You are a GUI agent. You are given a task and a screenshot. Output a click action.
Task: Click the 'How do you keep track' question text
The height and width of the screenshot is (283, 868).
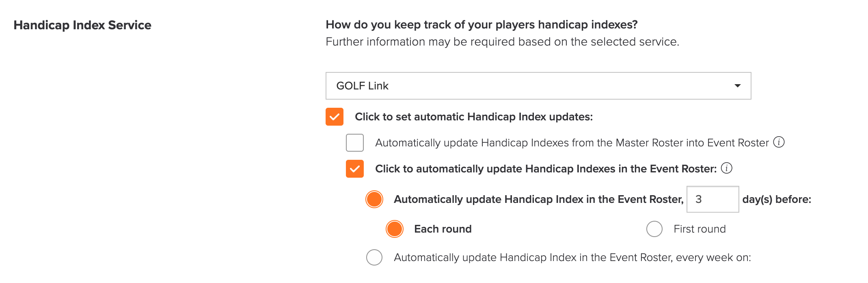(x=482, y=25)
